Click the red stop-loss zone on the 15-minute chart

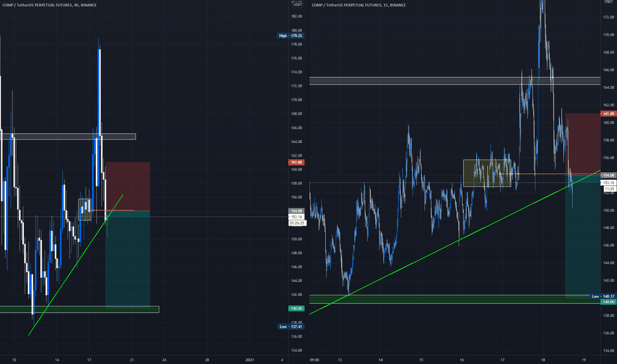583,144
